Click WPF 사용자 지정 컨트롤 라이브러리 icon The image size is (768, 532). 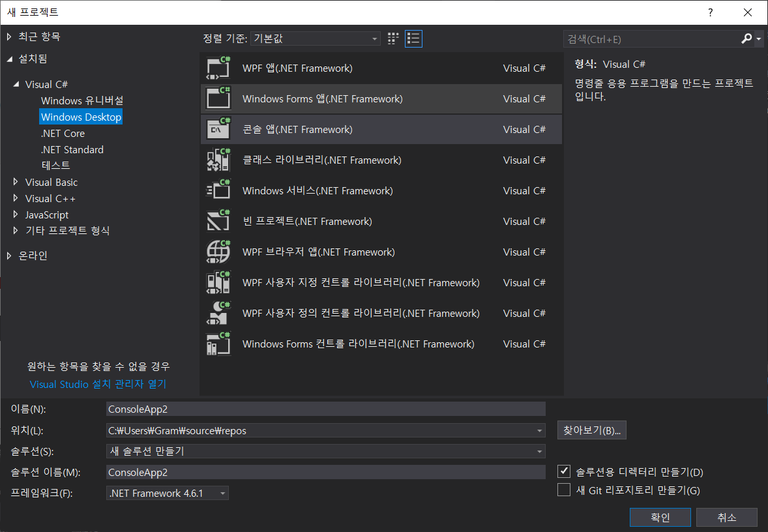tap(218, 282)
